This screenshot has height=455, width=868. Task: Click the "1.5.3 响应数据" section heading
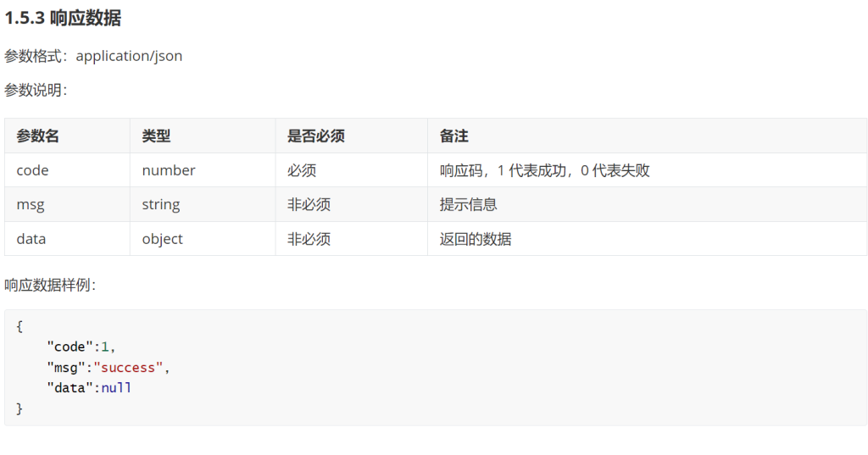pyautogui.click(x=63, y=19)
